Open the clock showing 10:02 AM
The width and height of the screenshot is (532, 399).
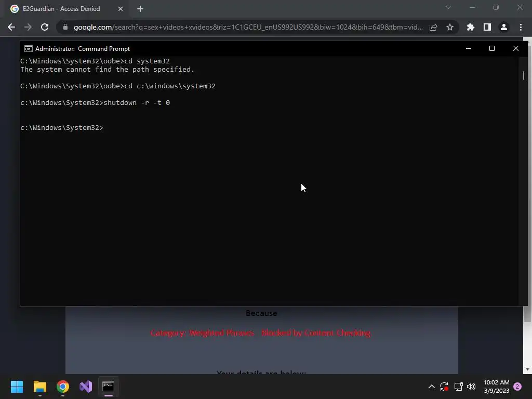(496, 387)
